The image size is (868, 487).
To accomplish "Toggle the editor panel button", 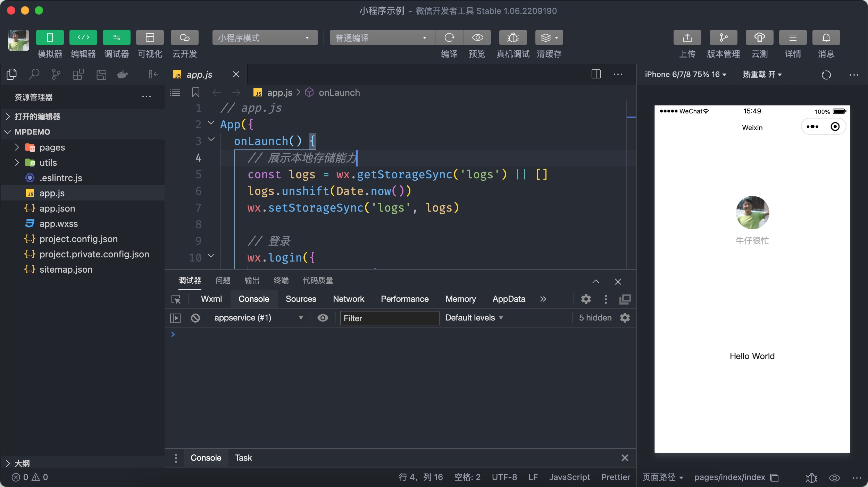I will click(x=83, y=37).
